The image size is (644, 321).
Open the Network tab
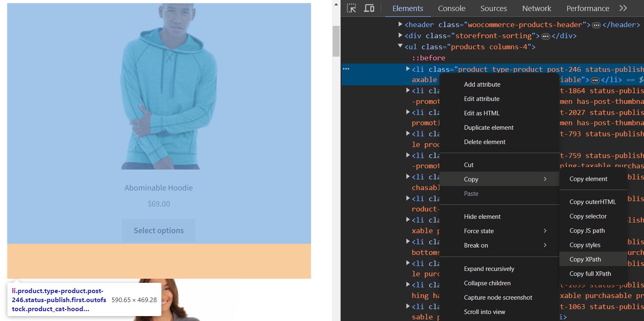point(537,8)
